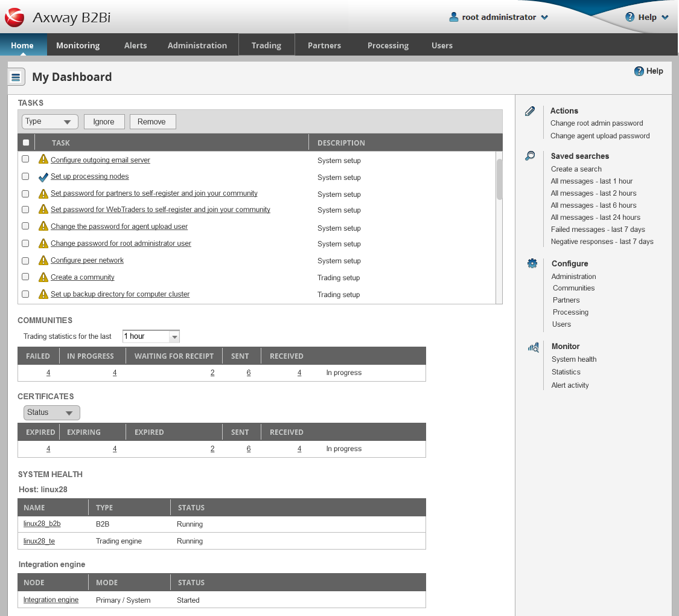Check the Configure outgoing email server checkbox
The image size is (679, 616).
[25, 159]
